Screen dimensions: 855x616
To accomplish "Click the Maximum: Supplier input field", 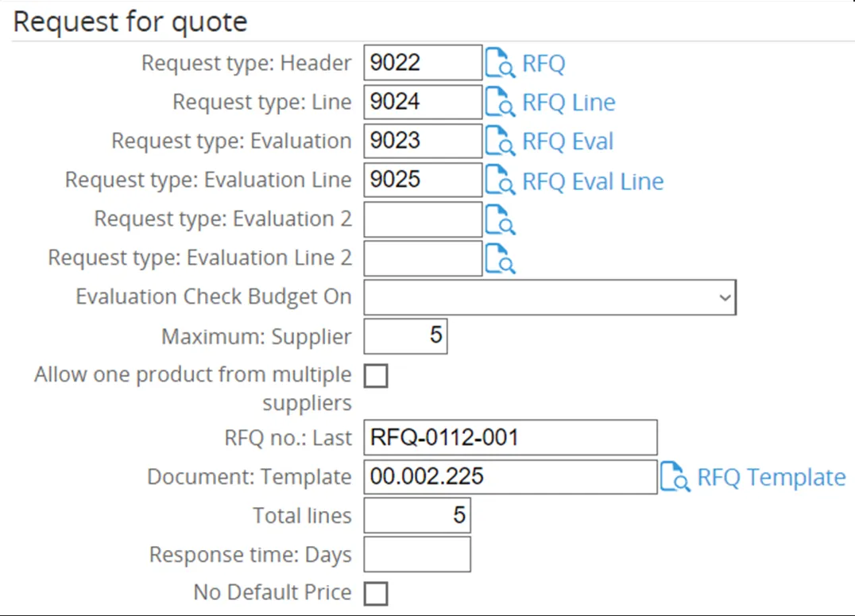I will 405,335.
